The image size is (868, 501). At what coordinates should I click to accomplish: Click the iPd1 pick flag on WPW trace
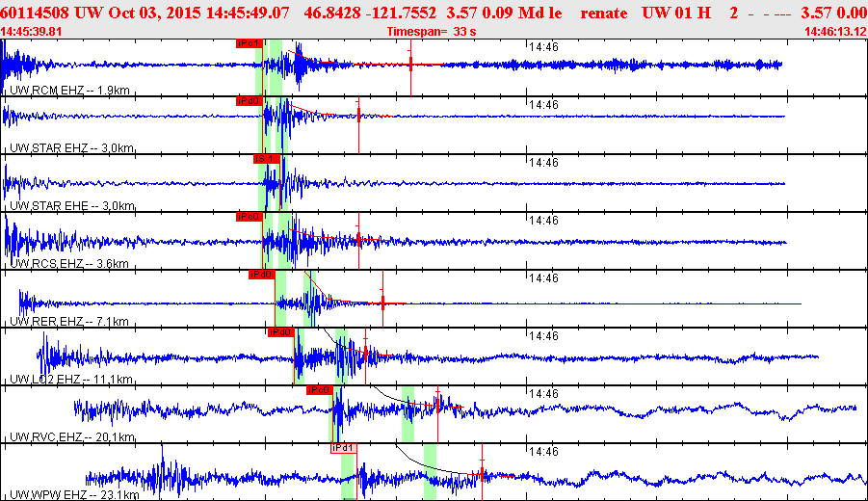tap(344, 448)
